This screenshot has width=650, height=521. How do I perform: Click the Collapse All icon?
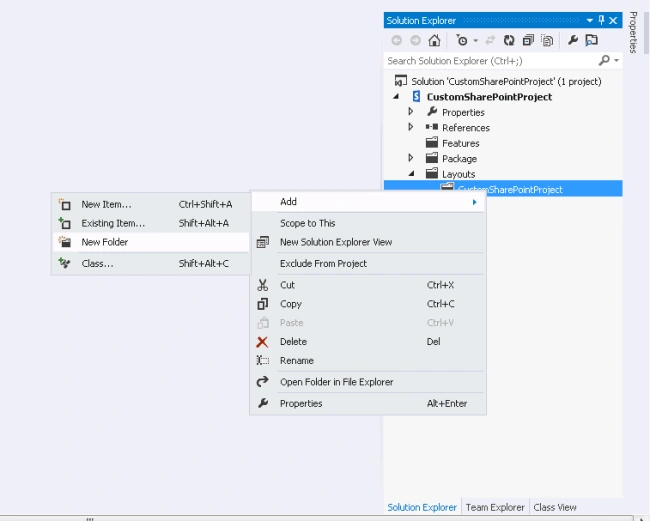(528, 41)
